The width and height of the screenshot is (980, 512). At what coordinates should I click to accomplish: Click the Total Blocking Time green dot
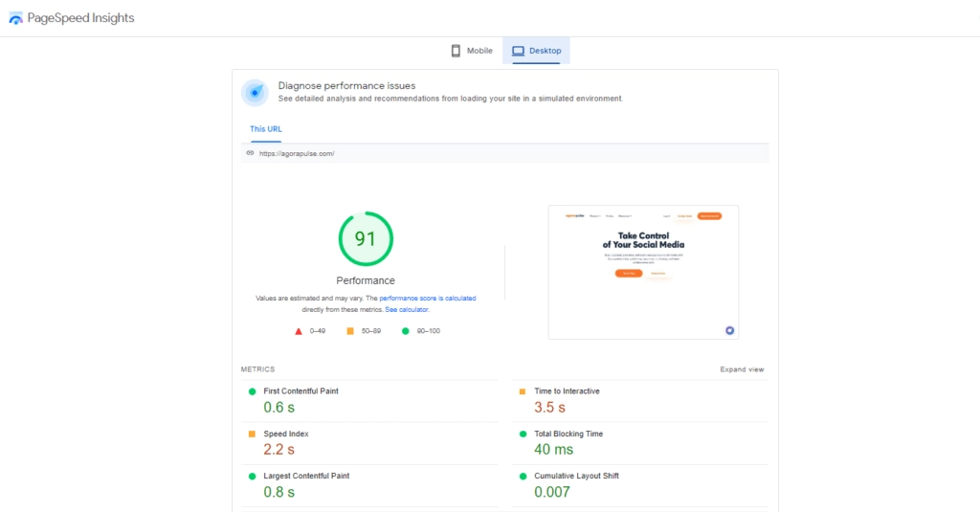(523, 434)
